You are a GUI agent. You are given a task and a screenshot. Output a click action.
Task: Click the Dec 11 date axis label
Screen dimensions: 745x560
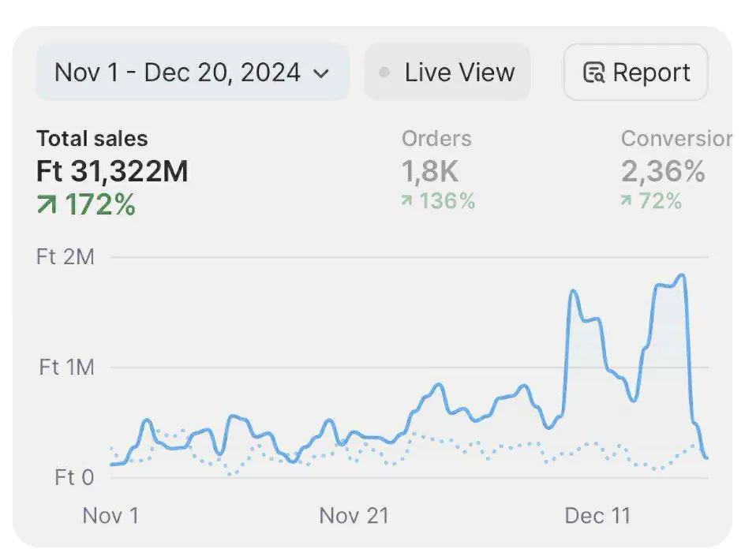(597, 516)
